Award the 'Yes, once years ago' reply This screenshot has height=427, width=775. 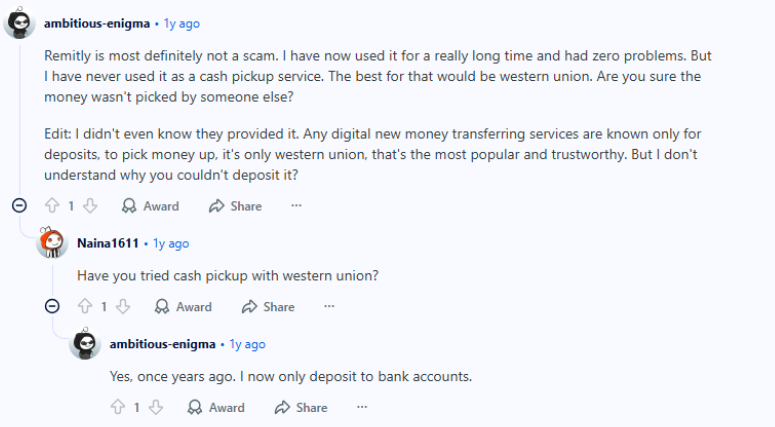(x=216, y=407)
